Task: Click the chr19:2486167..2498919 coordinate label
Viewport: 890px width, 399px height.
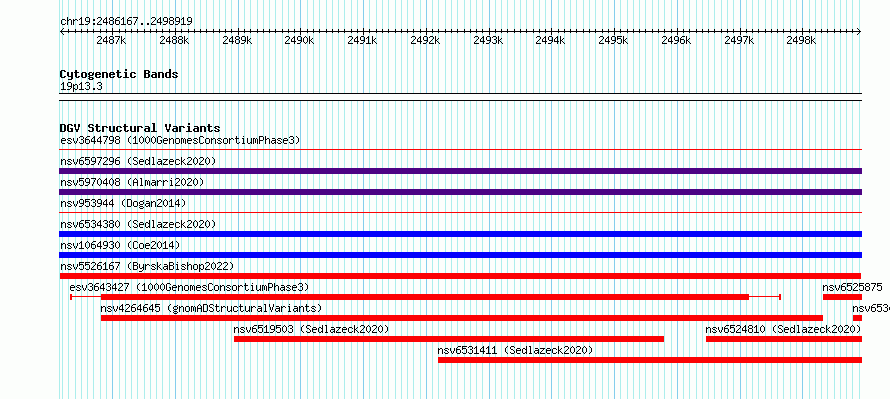Action: pyautogui.click(x=126, y=22)
